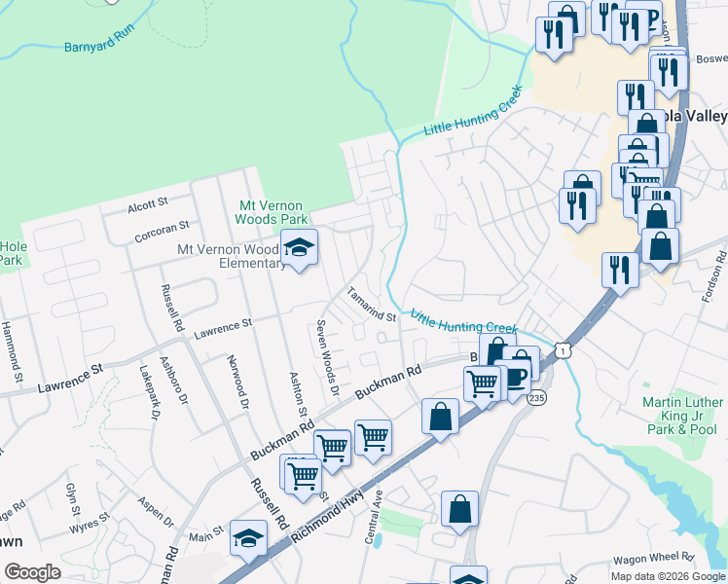Click the Wagon Wheel Rd label
The width and height of the screenshot is (728, 584).
[x=654, y=558]
